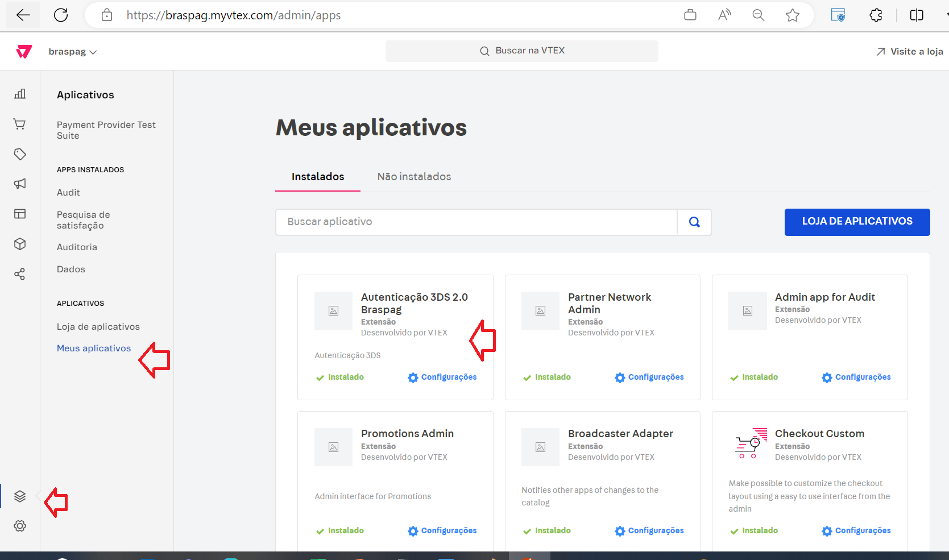The height and width of the screenshot is (560, 949).
Task: Click the Partner Network Admin placeholder image
Action: click(541, 311)
